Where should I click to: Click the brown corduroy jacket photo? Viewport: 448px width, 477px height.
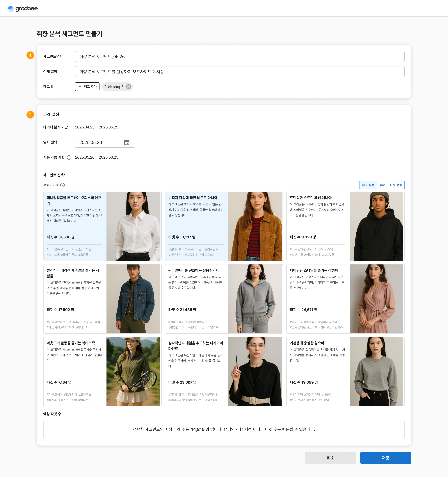point(255,226)
